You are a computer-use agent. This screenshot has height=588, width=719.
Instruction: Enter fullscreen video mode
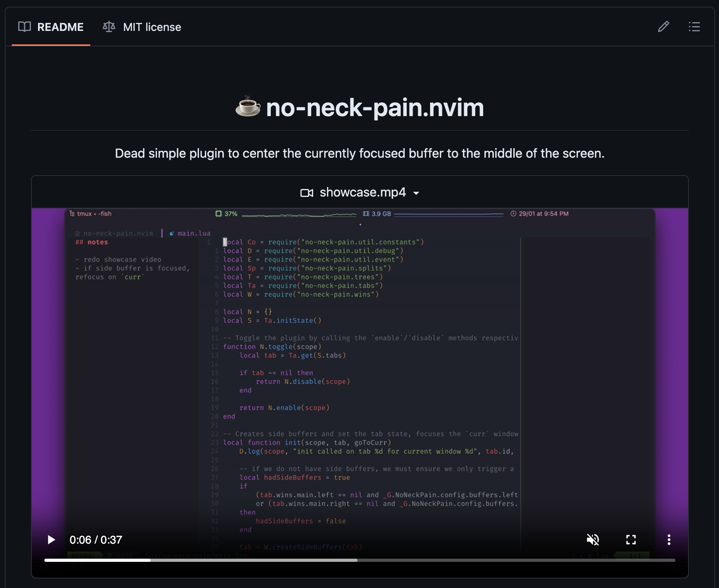pos(631,540)
